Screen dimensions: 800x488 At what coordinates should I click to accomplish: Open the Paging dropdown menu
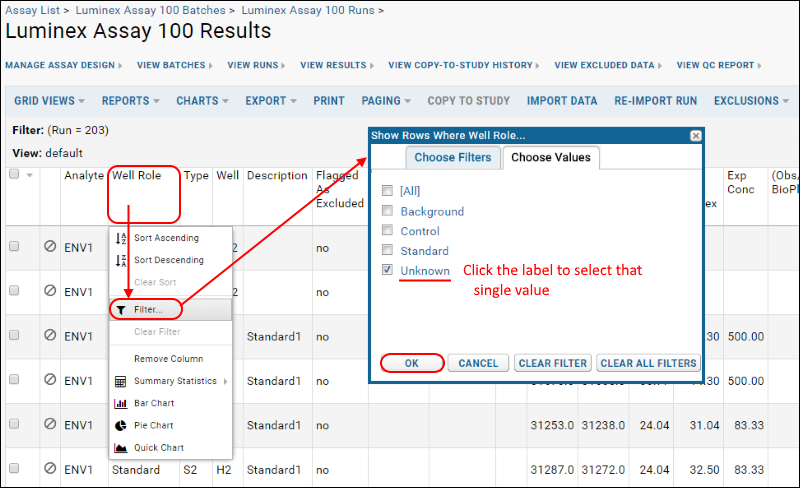pyautogui.click(x=386, y=101)
